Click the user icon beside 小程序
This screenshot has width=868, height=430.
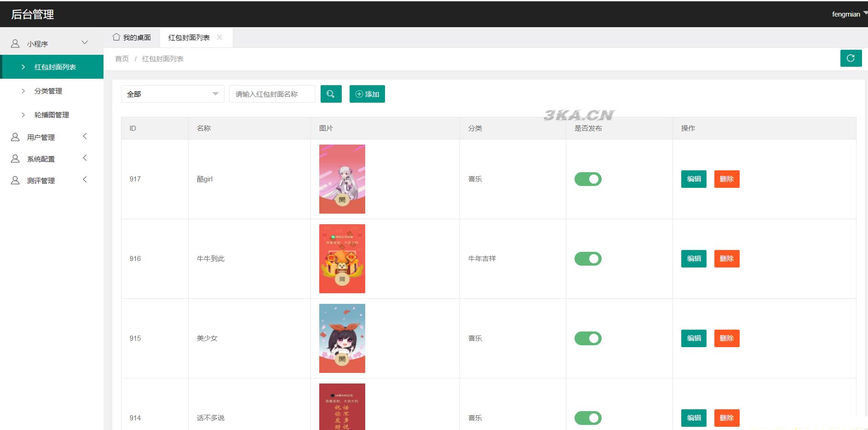[15, 44]
